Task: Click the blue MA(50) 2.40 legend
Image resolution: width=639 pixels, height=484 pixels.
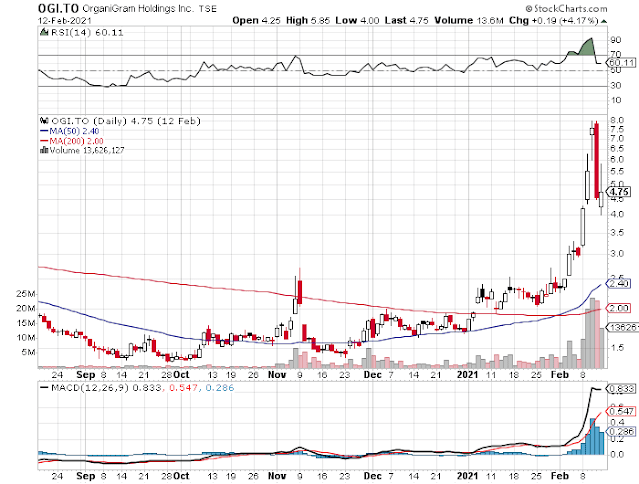Action: [x=70, y=131]
